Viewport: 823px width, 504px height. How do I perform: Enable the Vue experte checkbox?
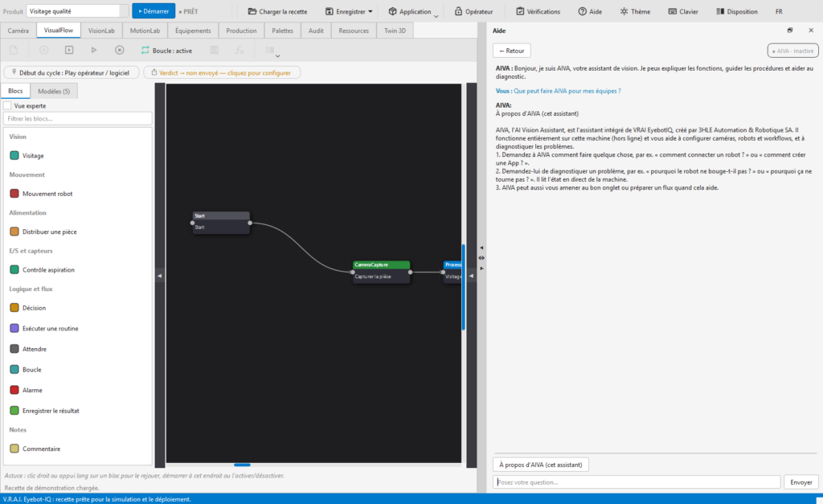7,105
